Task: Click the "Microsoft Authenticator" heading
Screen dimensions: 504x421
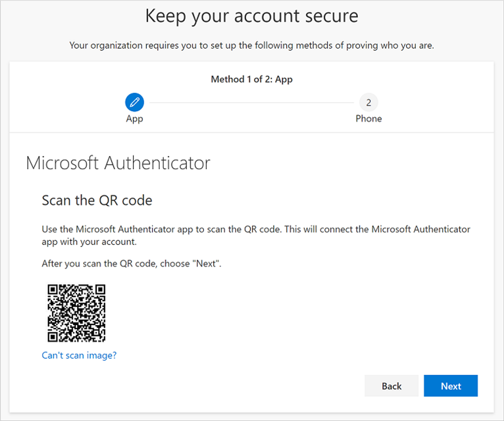Action: click(x=118, y=163)
